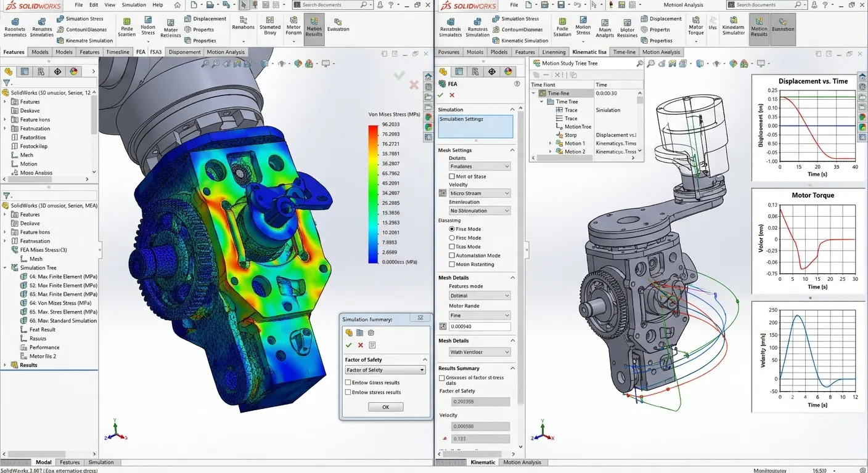Viewport: 868px width, 473px height.
Task: Click the green confirm checkmark in left viewport
Action: point(399,75)
